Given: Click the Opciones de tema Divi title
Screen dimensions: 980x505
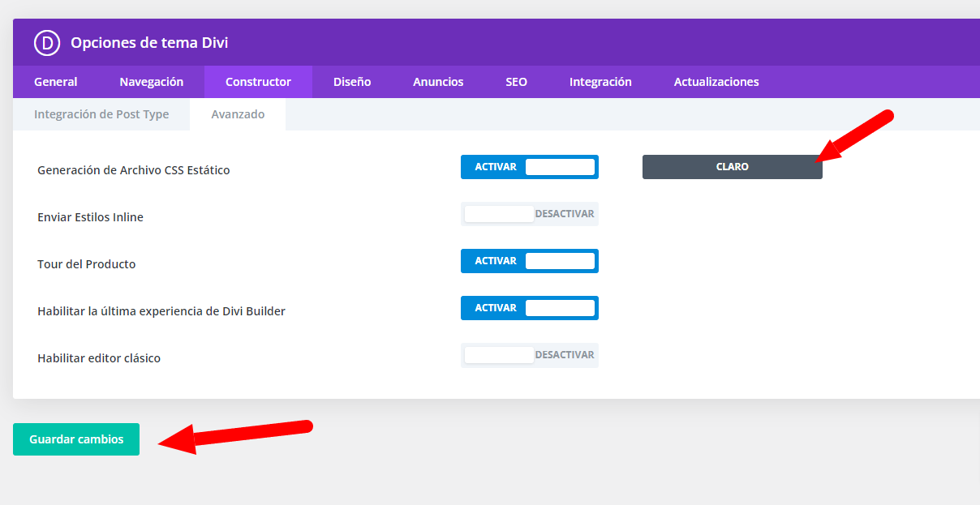Looking at the screenshot, I should tap(149, 43).
